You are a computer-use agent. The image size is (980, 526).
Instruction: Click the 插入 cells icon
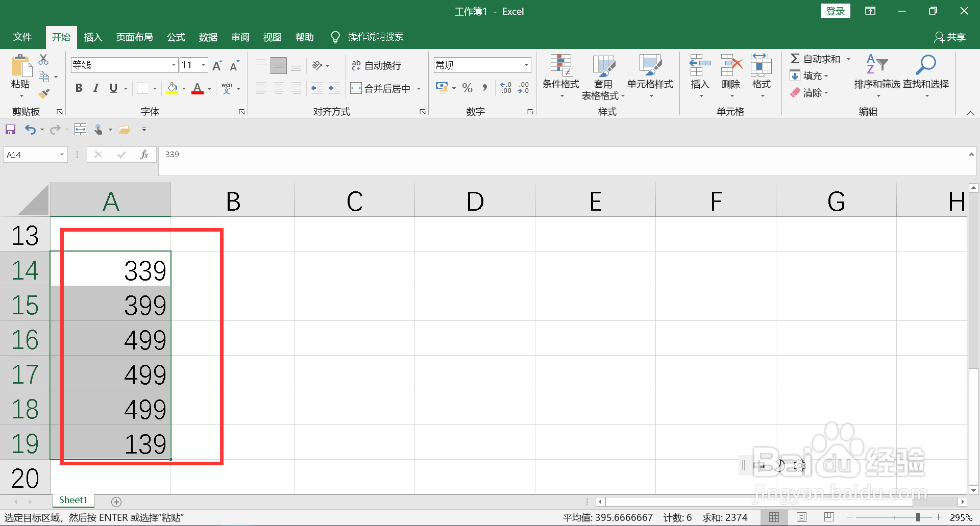700,65
